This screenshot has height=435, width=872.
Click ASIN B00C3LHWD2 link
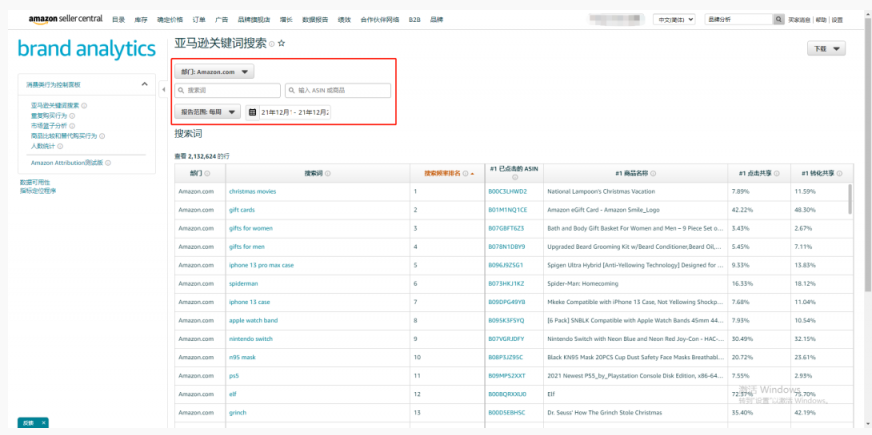(508, 191)
